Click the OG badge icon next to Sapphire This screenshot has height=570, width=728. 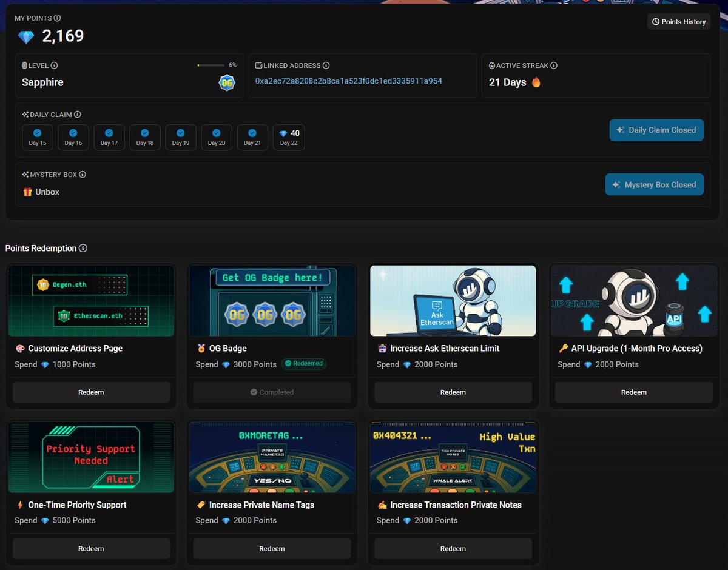227,82
